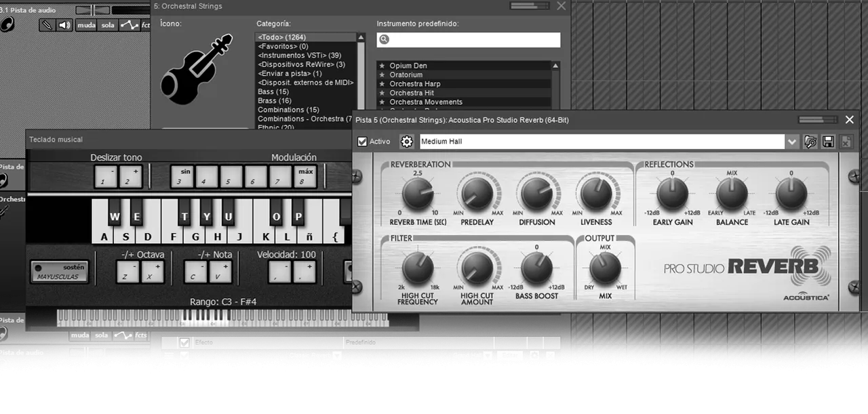868x414 pixels.
Task: Click the Reverb Time knob
Action: pyautogui.click(x=417, y=194)
